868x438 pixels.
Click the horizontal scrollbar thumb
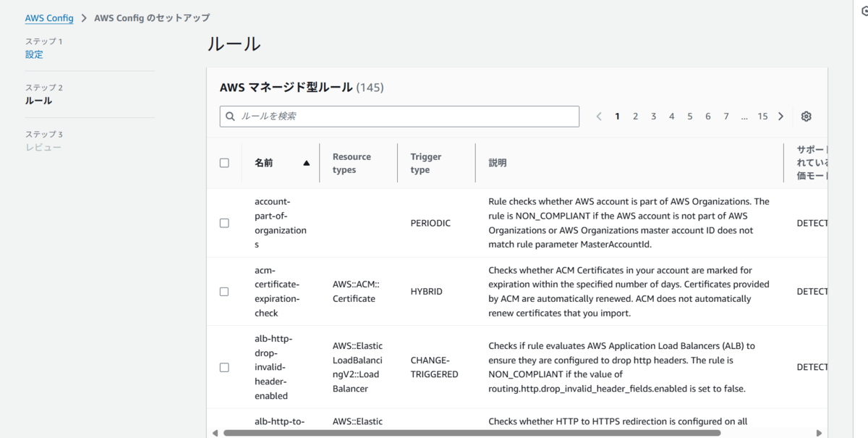pos(472,433)
